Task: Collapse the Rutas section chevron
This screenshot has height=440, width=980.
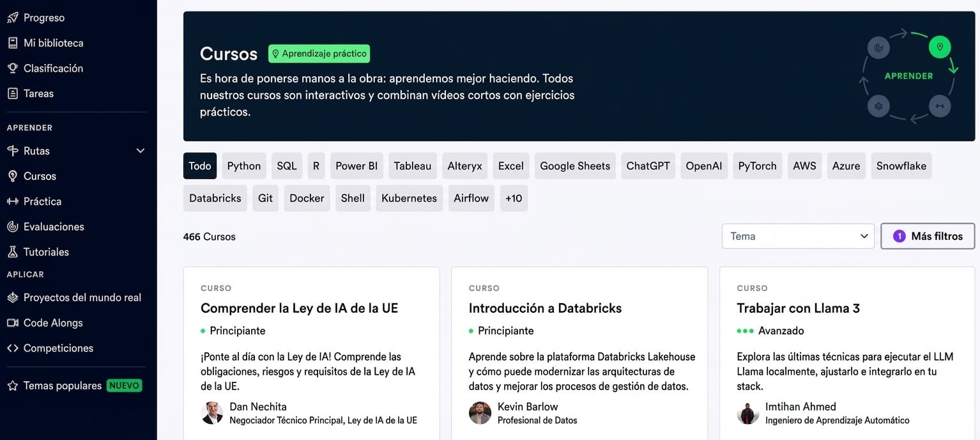Action: point(140,151)
